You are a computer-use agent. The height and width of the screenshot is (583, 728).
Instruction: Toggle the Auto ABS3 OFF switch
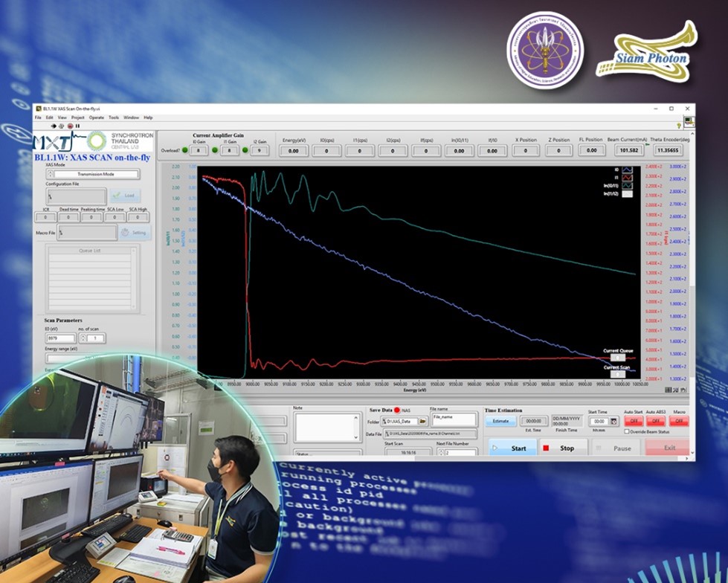click(656, 421)
